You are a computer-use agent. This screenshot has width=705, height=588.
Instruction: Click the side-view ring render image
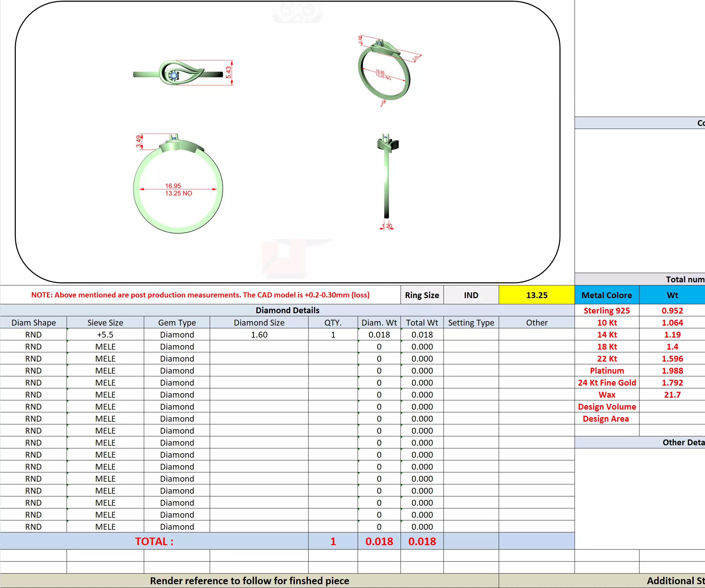click(387, 178)
